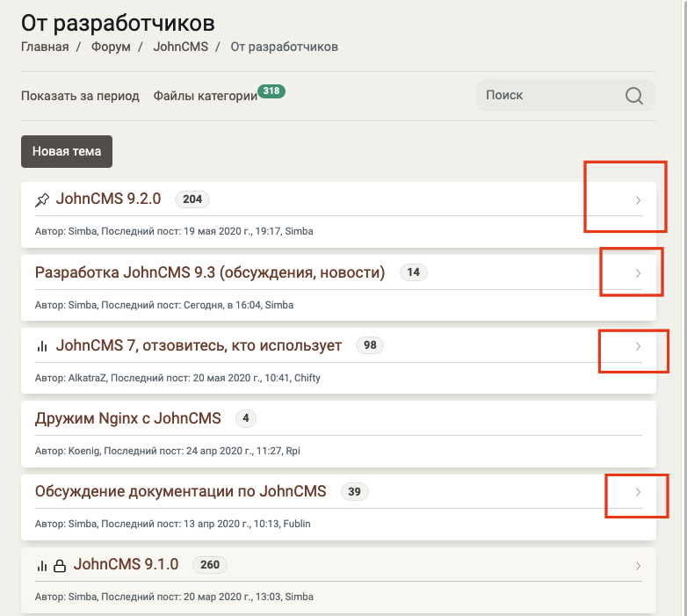687x616 pixels.
Task: Open the Файлы категории link
Action: [205, 96]
